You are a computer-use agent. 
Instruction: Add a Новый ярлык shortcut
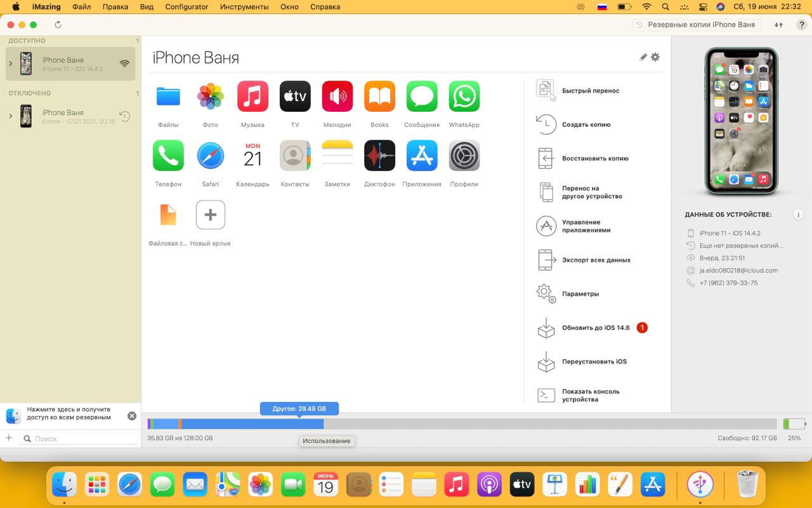[211, 215]
